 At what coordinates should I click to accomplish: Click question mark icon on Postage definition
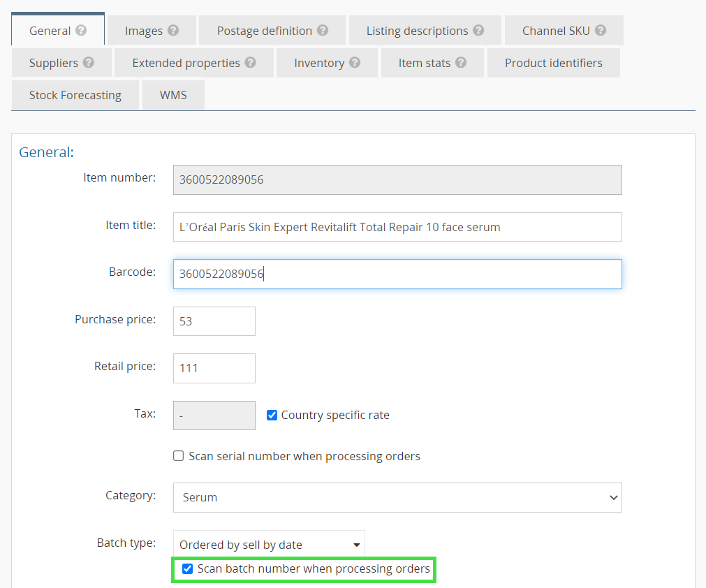pyautogui.click(x=323, y=31)
